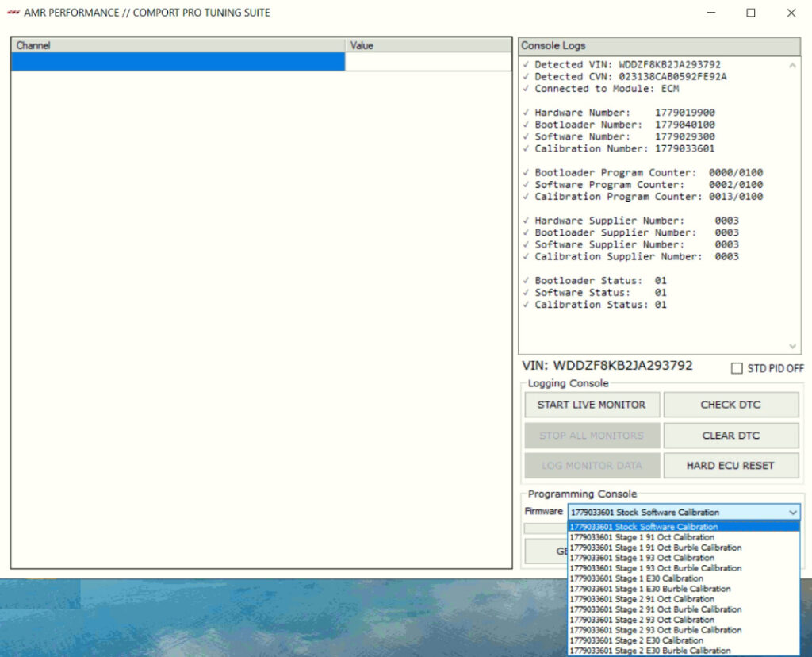
Task: Select Stage 2 E30 Burble Calibration
Action: tap(649, 651)
